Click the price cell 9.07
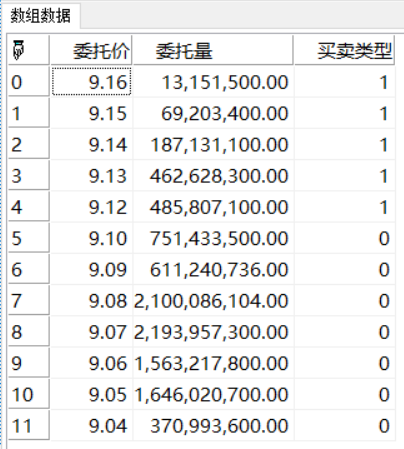The width and height of the screenshot is (404, 449). pos(91,332)
